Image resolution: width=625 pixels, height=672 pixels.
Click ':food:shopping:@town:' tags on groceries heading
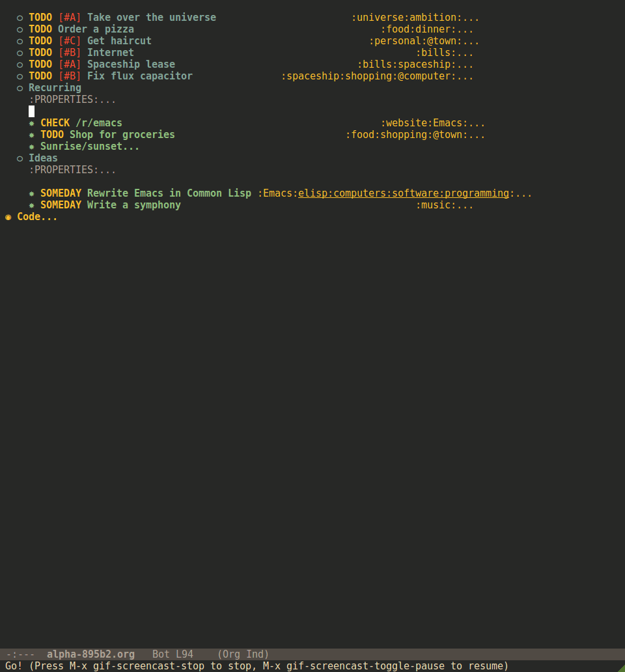pos(406,135)
